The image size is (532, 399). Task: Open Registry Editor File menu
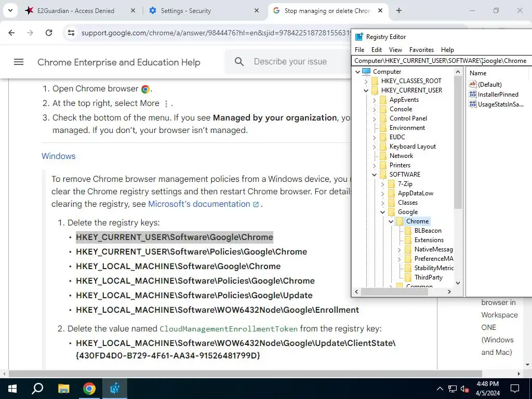click(360, 49)
